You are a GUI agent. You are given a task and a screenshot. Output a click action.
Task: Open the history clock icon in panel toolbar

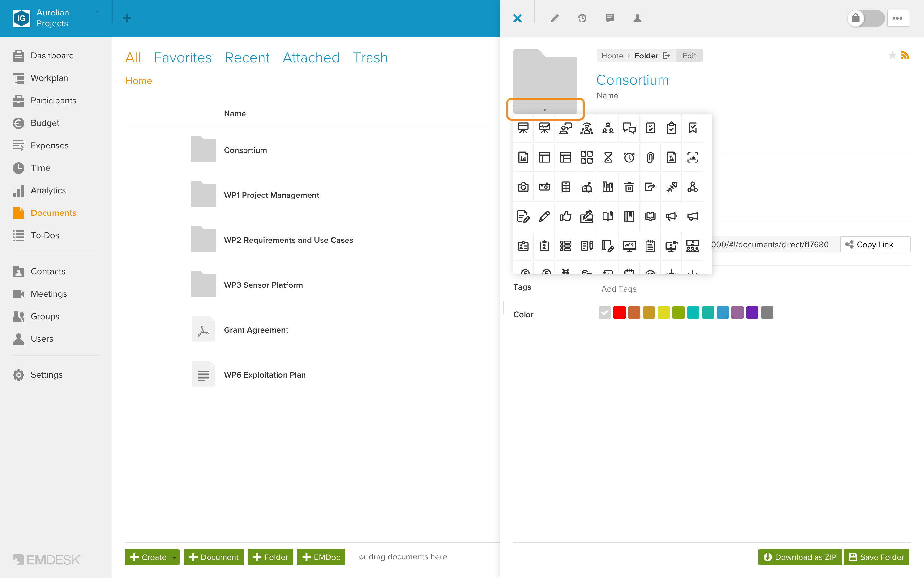tap(582, 18)
